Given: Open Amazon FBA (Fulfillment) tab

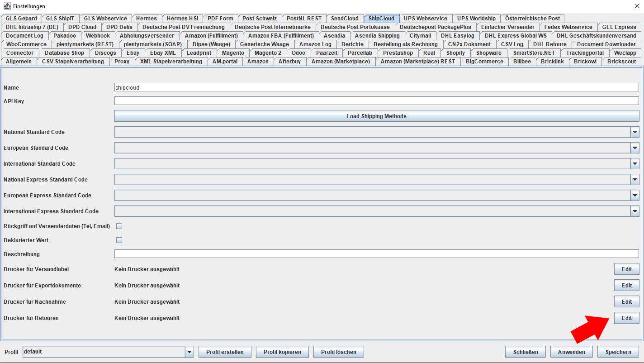Looking at the screenshot, I should [281, 36].
